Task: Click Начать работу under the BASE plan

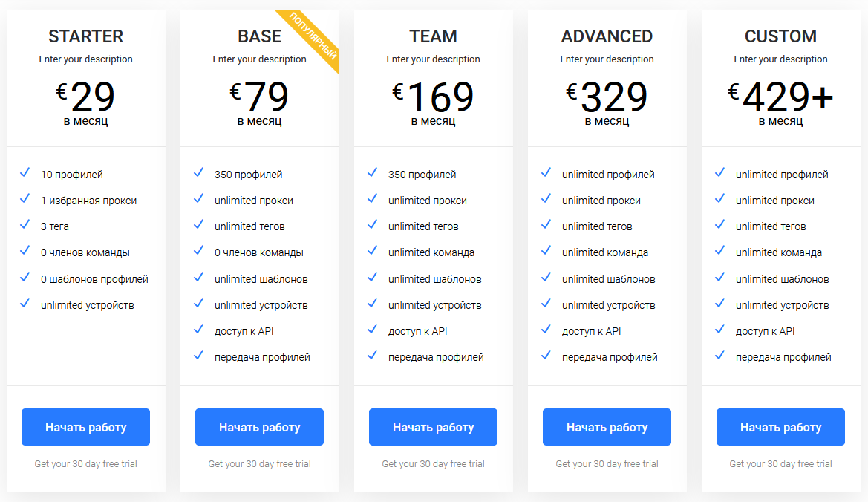Action: tap(260, 427)
